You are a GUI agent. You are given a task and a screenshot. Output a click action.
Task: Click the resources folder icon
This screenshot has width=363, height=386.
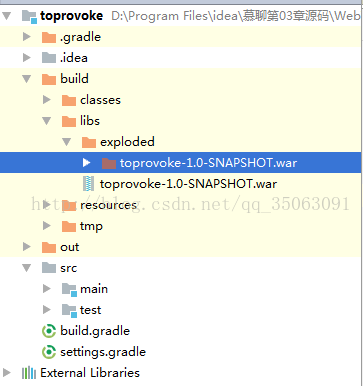(69, 206)
